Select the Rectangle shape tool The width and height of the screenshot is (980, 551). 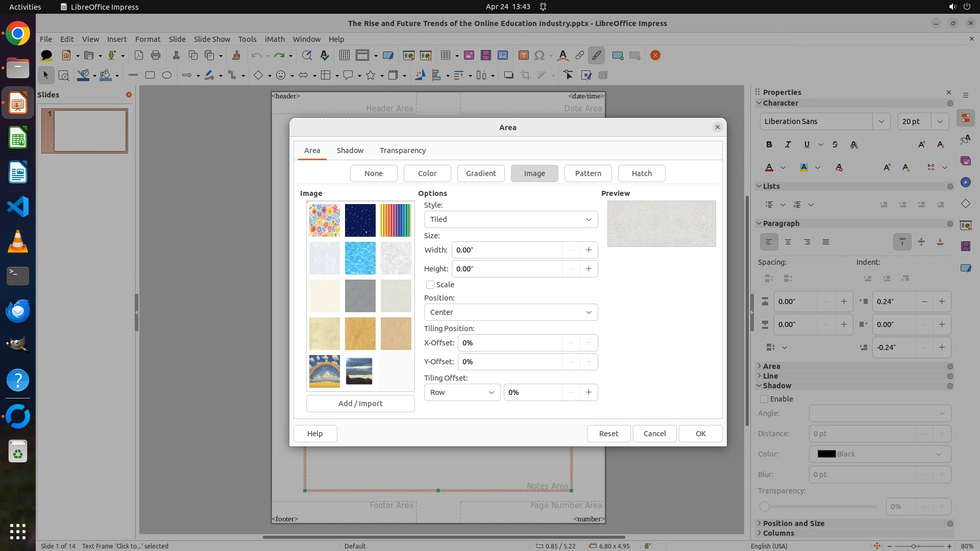(150, 75)
